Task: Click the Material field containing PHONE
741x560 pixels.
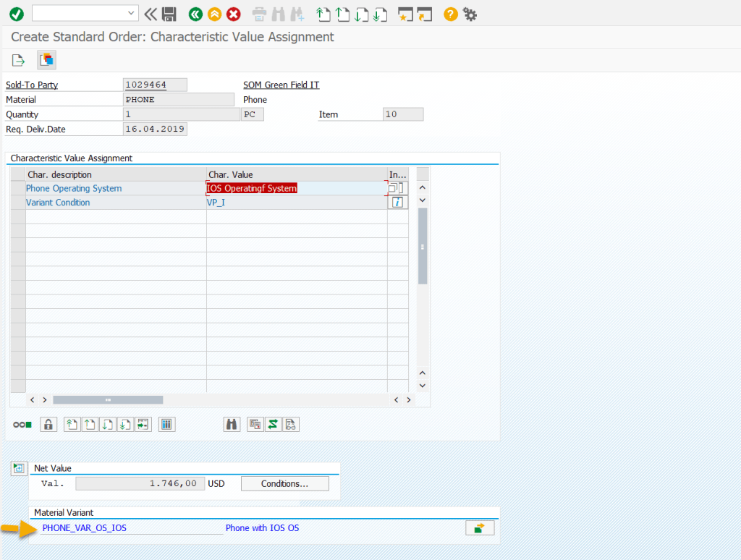Action: click(179, 99)
